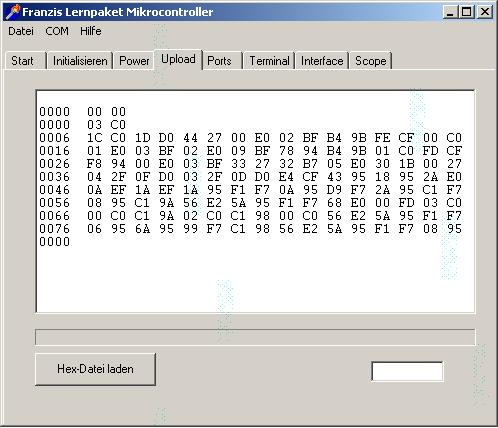Click byte FE in row 0006

pos(382,138)
